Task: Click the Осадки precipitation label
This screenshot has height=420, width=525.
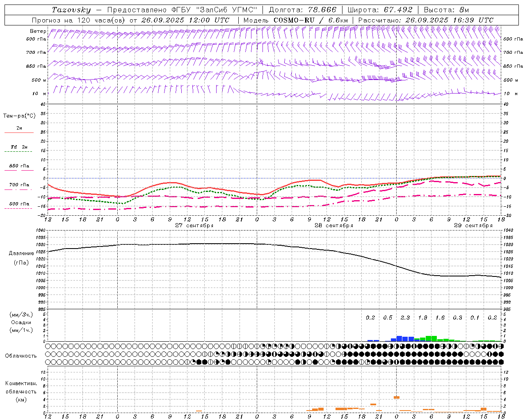Action: click(x=21, y=322)
